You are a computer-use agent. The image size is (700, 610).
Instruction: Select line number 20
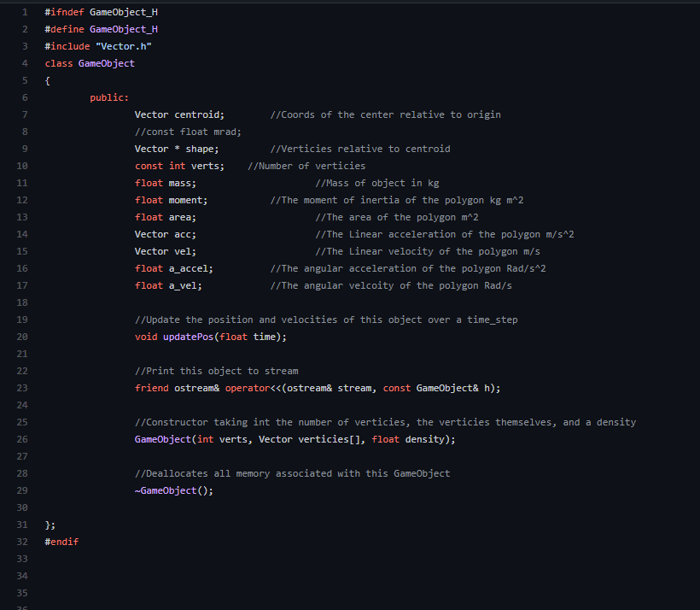pyautogui.click(x=22, y=337)
